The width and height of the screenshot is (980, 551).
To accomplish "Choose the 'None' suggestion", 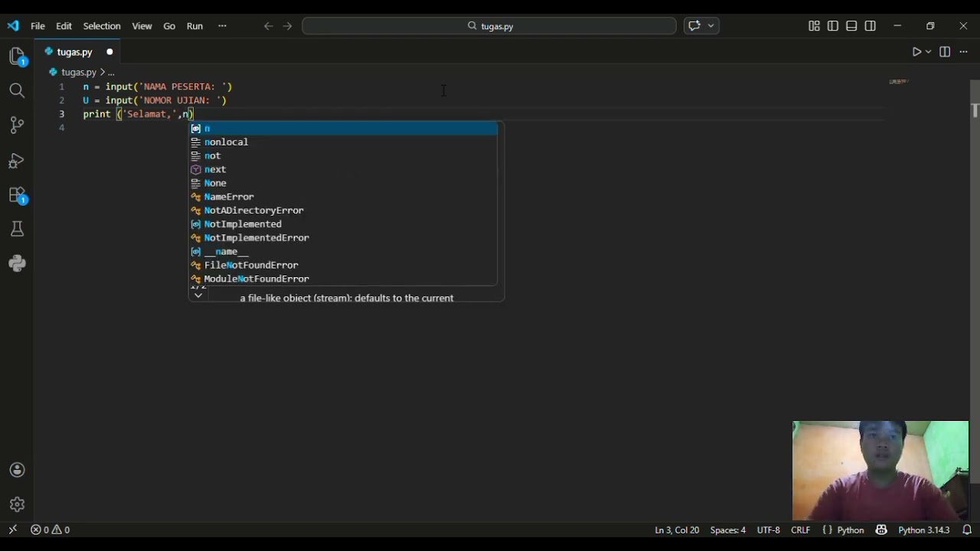I will pos(343,184).
